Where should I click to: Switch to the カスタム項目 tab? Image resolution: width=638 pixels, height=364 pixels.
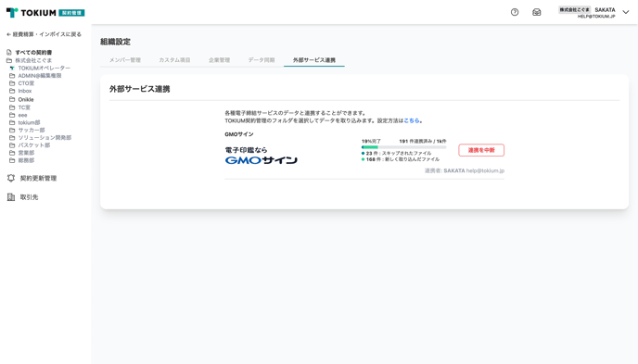point(174,60)
